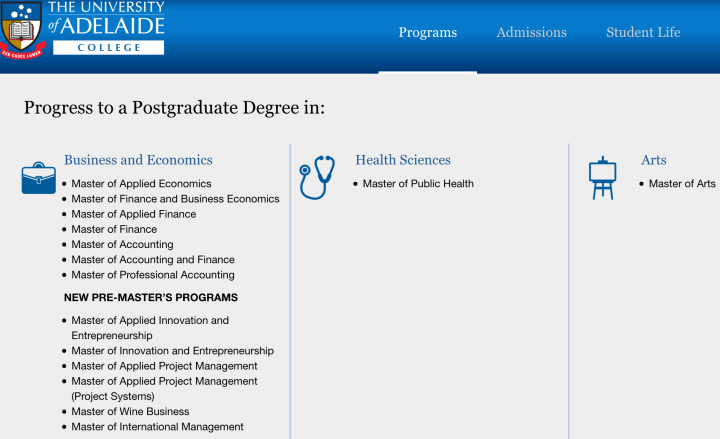Open the Admissions navigation tab
This screenshot has width=720, height=439.
[x=531, y=32]
